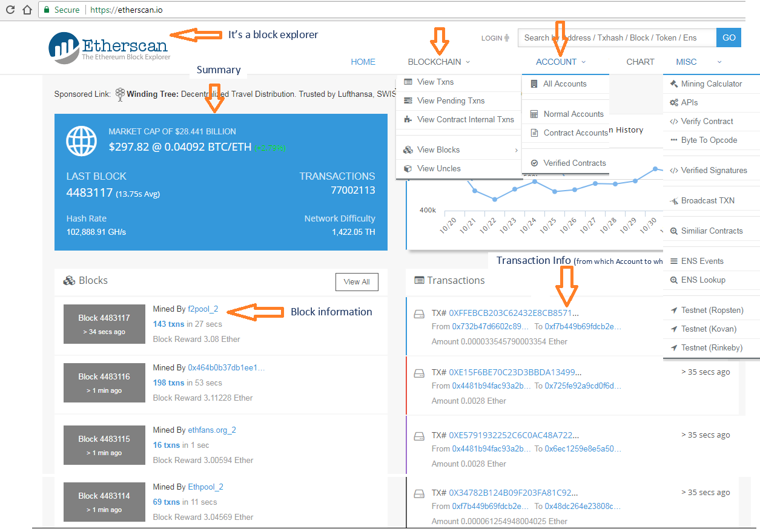Click the View All blocks button
Screen dimensions: 760x532
[x=357, y=282]
